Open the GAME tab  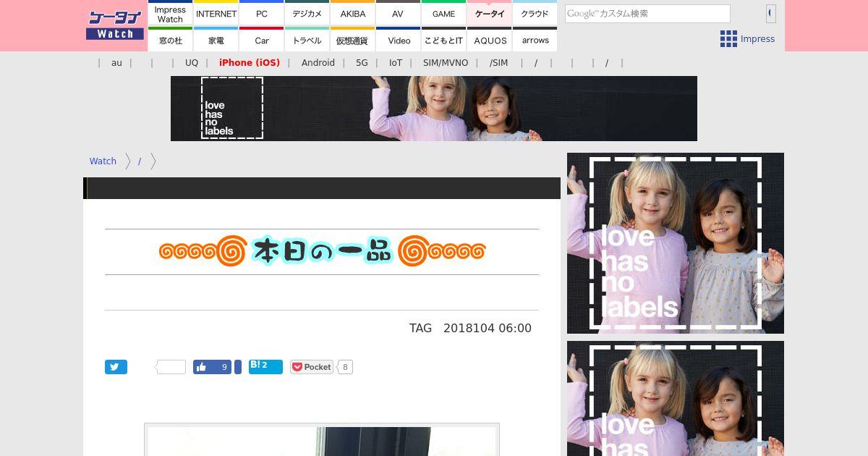pos(443,13)
